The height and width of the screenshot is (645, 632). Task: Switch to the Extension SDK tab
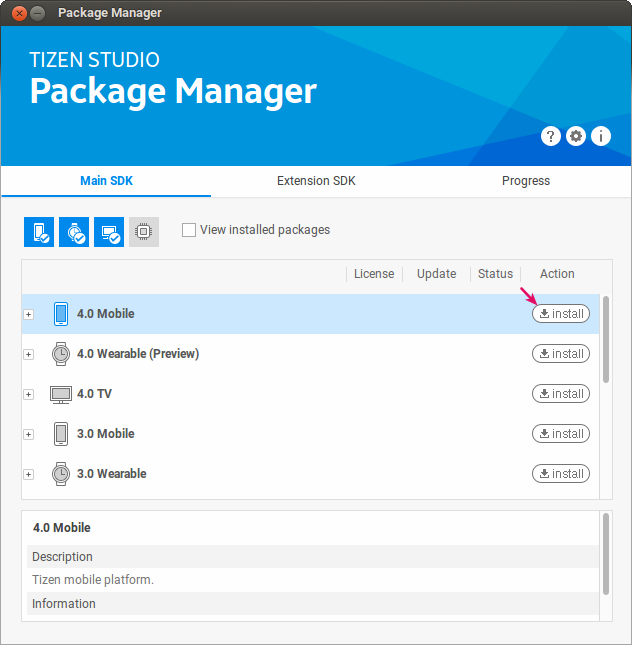coord(316,181)
